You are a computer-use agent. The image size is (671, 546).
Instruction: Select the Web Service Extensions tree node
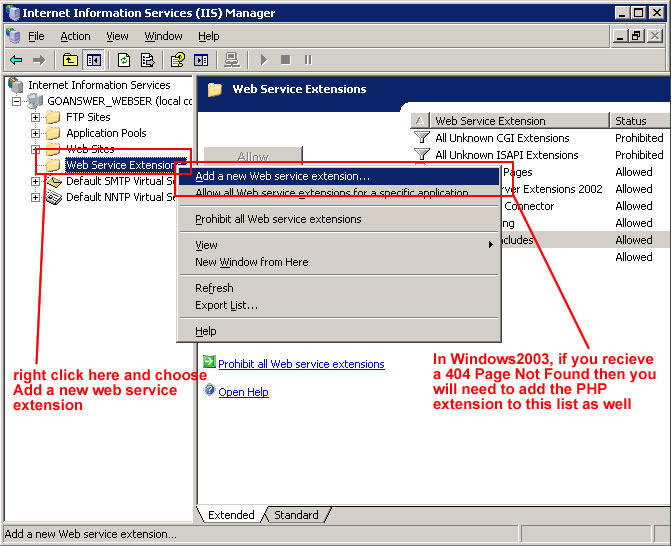tap(121, 165)
